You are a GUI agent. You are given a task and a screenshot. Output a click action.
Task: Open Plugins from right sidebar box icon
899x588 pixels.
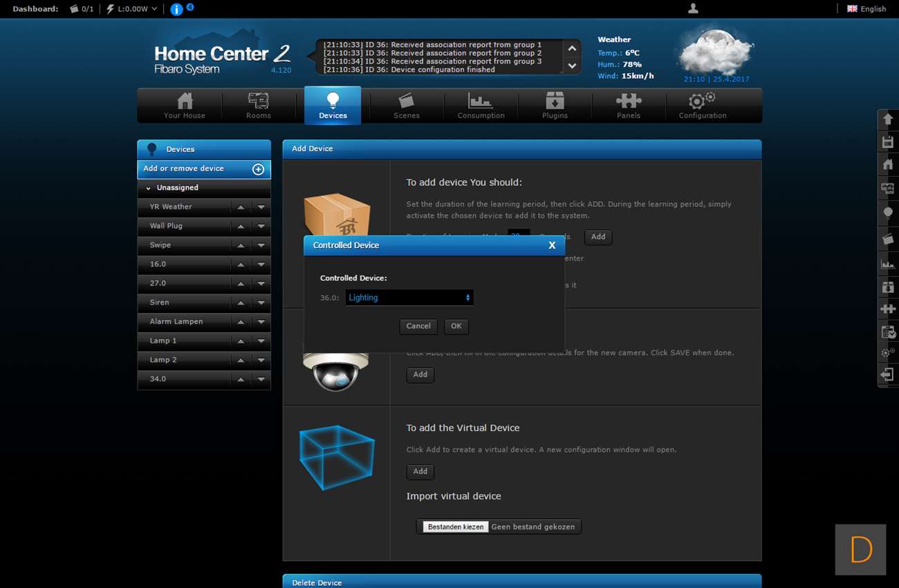coord(888,287)
